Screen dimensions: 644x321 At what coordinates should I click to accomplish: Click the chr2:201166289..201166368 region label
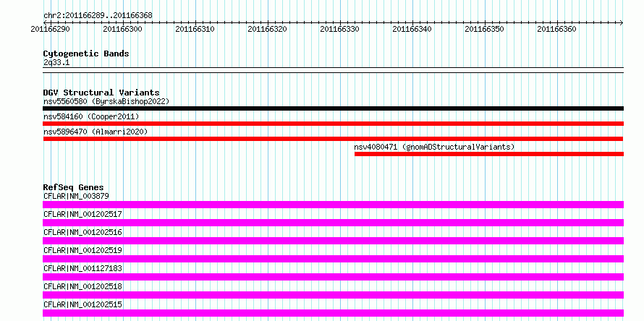pyautogui.click(x=98, y=16)
